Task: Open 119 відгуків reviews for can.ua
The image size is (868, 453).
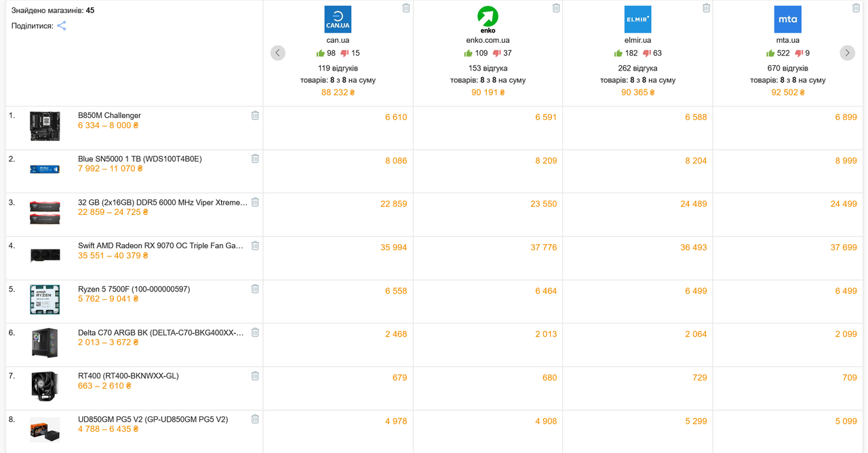Action: coord(338,68)
